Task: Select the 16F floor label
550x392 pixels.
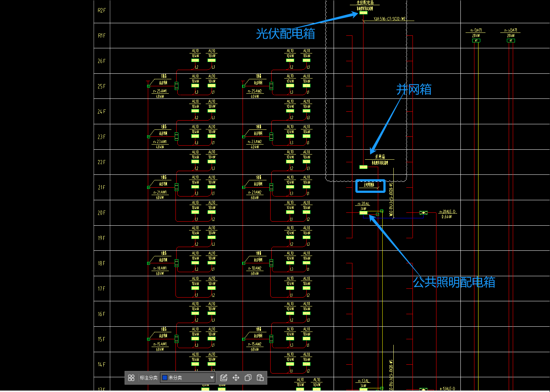Action: click(102, 314)
